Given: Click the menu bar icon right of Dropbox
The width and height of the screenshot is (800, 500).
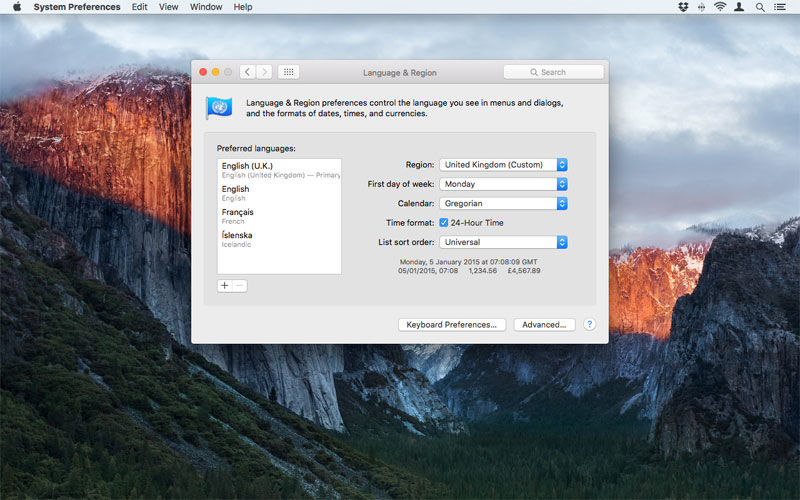Looking at the screenshot, I should [702, 7].
